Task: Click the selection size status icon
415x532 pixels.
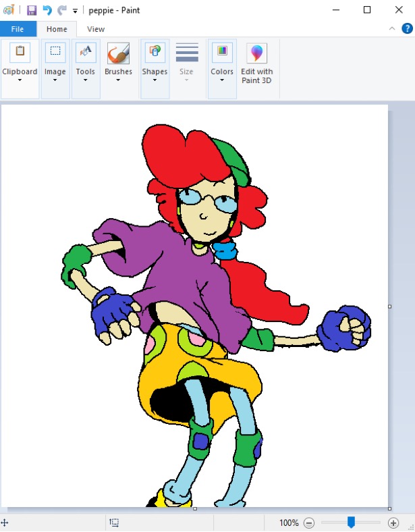Action: (x=114, y=523)
